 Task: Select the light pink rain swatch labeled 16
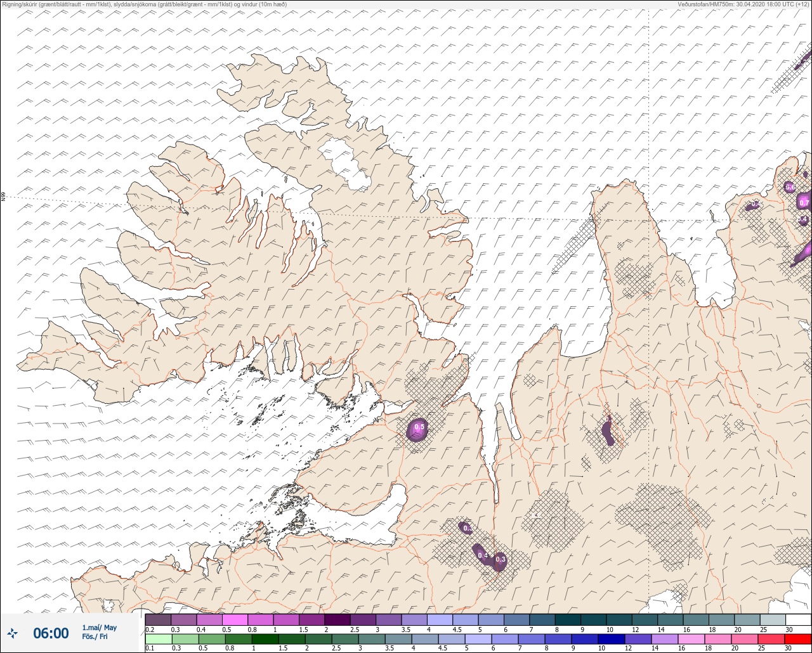tap(691, 638)
